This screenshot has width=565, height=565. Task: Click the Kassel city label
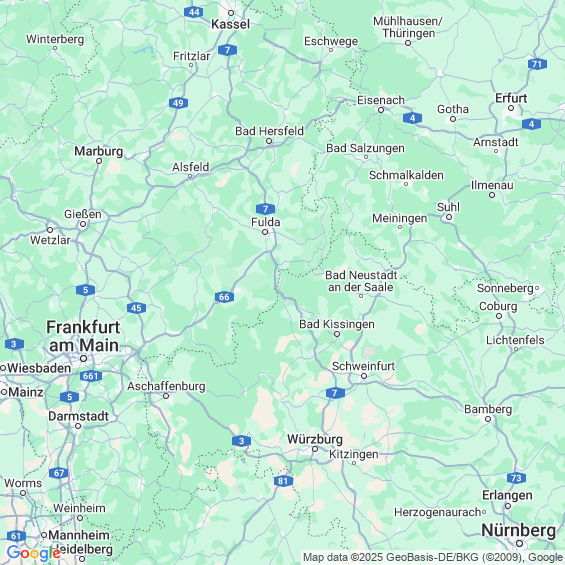tap(230, 24)
